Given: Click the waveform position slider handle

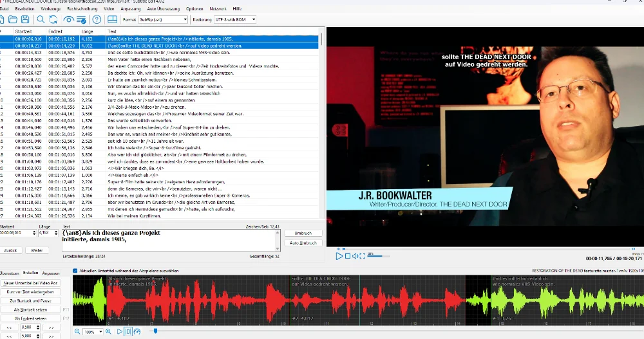Looking at the screenshot, I should pyautogui.click(x=155, y=331).
